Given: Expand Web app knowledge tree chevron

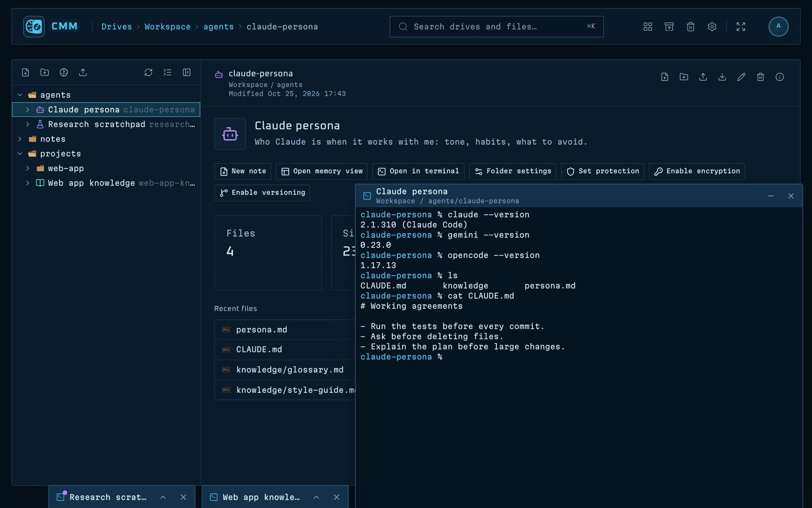Looking at the screenshot, I should point(27,183).
